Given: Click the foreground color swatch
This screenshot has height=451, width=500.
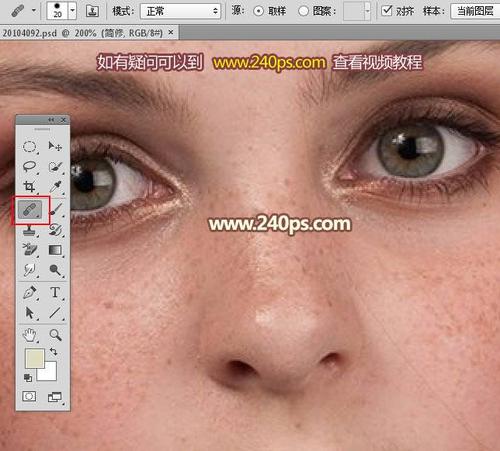Looking at the screenshot, I should coord(35,358).
